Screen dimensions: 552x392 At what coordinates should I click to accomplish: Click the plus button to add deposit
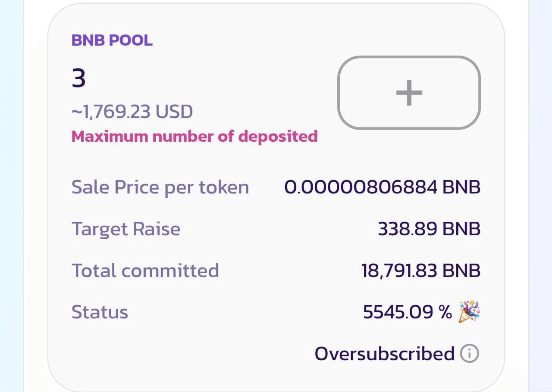pyautogui.click(x=409, y=93)
